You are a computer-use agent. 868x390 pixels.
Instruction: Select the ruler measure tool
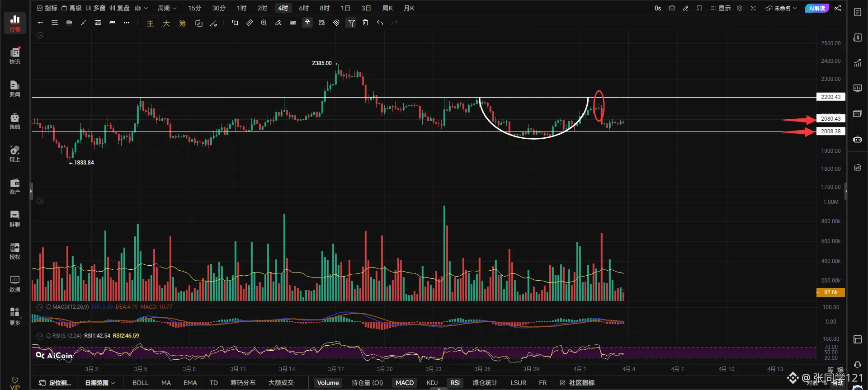click(250, 23)
